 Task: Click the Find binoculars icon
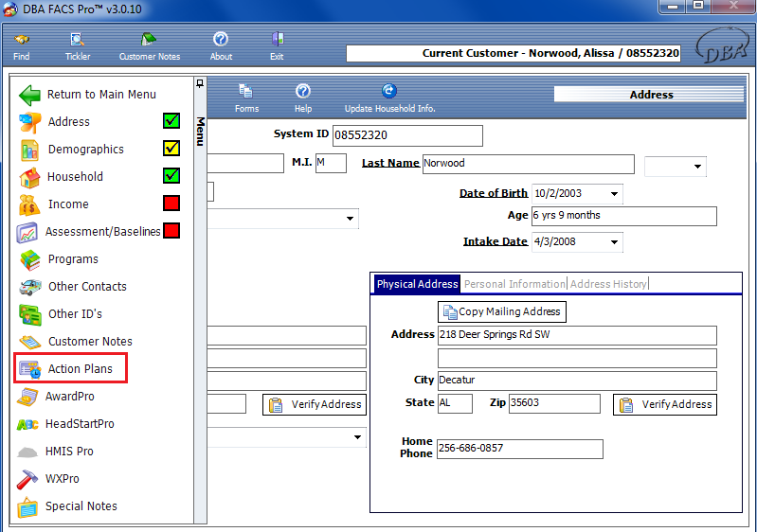tap(21, 39)
